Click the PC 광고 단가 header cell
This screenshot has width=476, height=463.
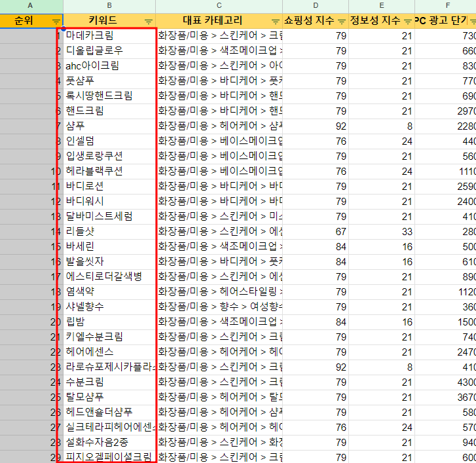[x=445, y=21]
